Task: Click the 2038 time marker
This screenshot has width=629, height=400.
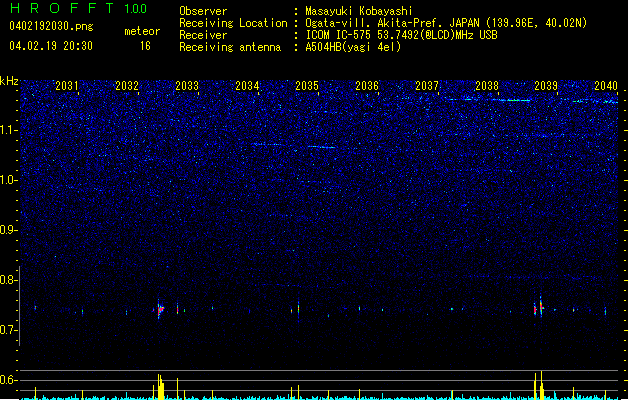Action: point(487,85)
